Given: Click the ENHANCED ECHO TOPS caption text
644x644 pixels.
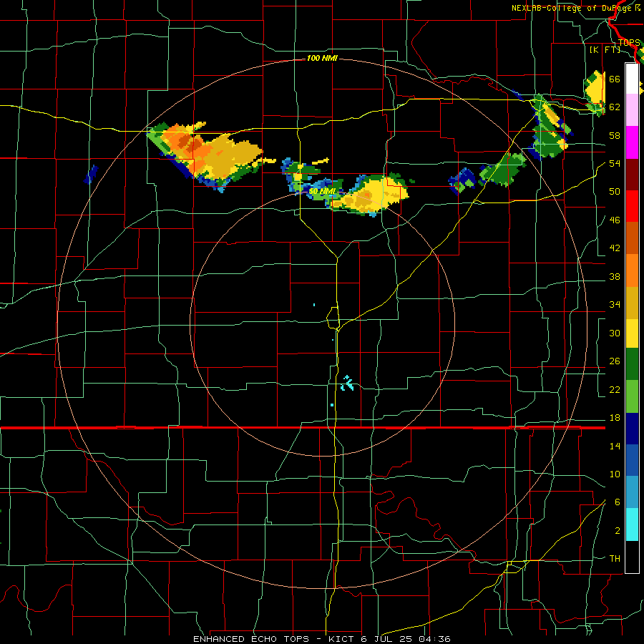Looking at the screenshot, I should pyautogui.click(x=251, y=639).
